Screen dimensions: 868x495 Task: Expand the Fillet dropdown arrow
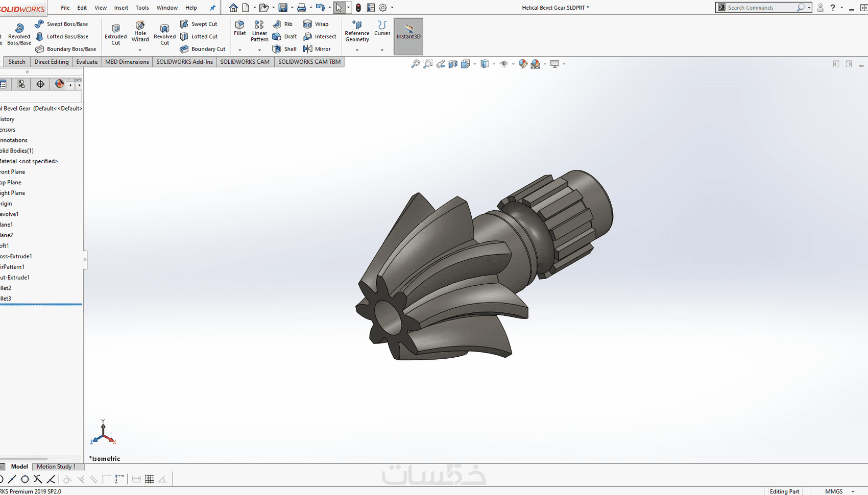pyautogui.click(x=240, y=50)
